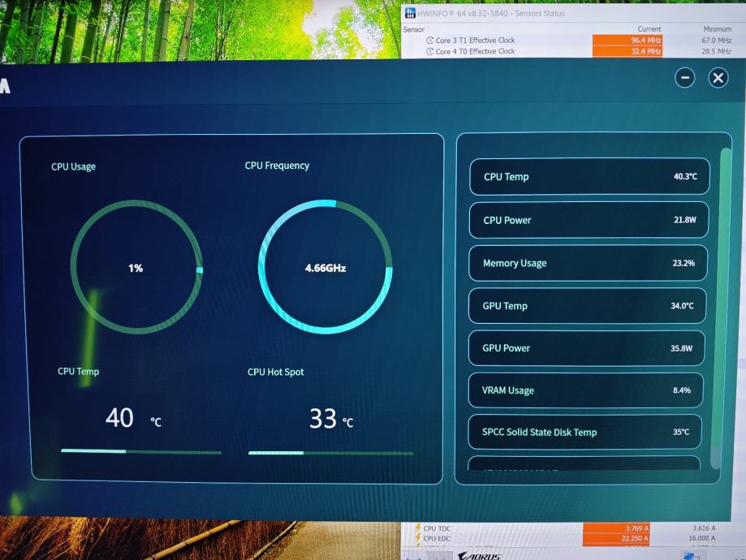Select Core 3 T1 Effective Clock row in HWiNFO
746x560 pixels.
coord(573,41)
